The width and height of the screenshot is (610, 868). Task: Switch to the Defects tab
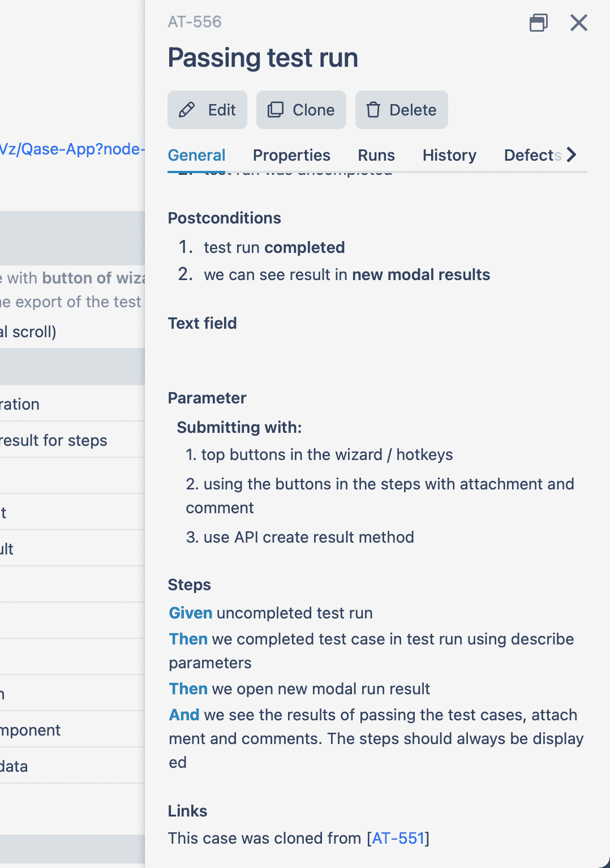[x=532, y=155]
